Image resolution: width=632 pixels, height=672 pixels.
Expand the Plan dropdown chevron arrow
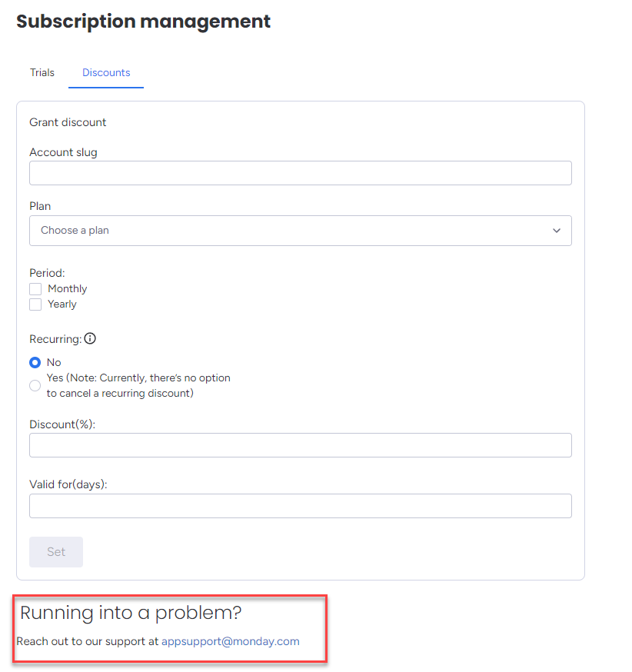556,231
